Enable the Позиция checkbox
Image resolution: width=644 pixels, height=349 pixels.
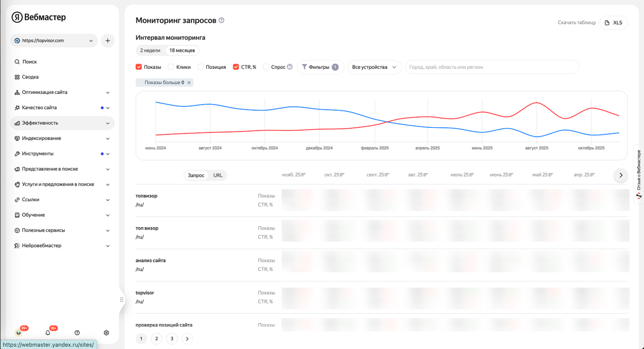[201, 67]
